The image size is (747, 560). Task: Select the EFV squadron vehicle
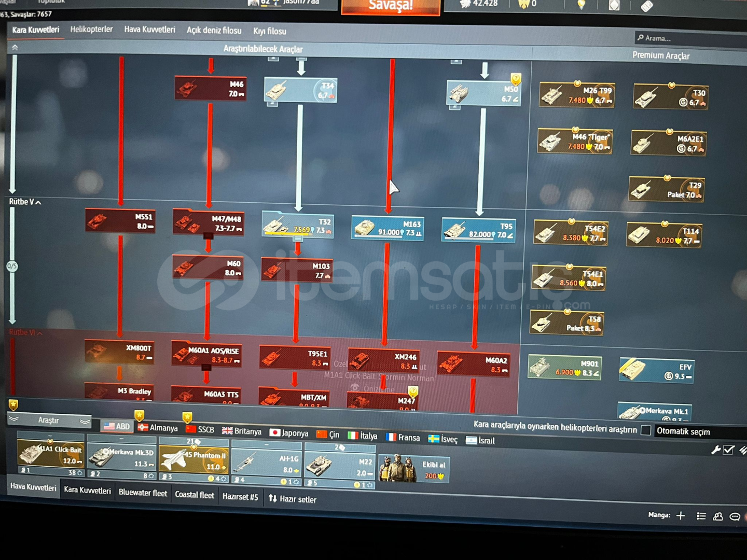click(657, 370)
